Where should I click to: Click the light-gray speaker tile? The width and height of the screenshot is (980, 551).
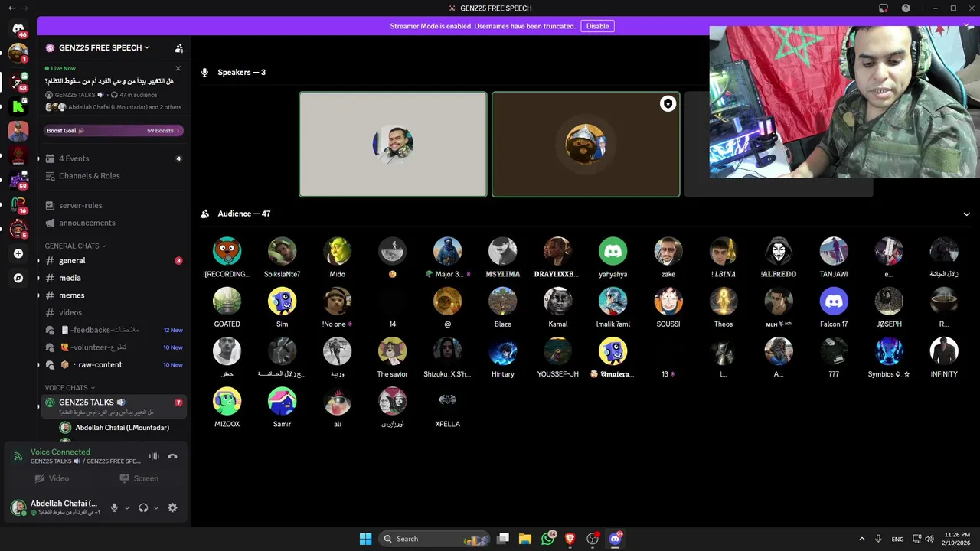[393, 145]
